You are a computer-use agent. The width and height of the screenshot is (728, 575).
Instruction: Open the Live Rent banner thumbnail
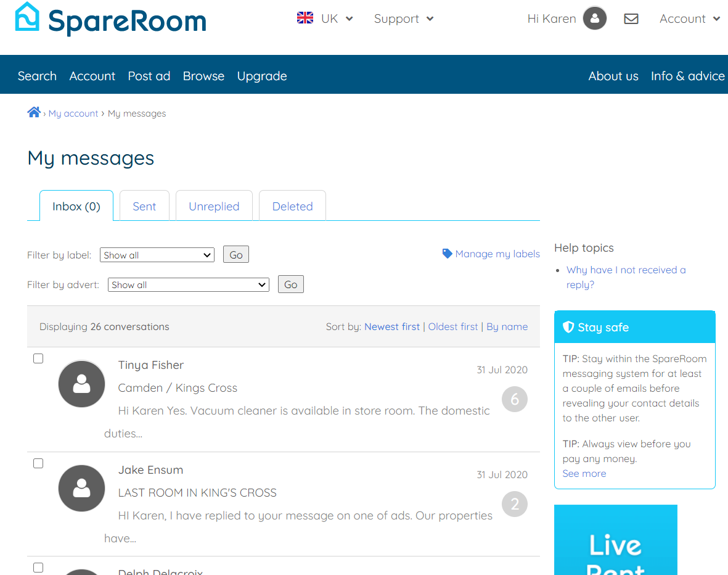616,540
